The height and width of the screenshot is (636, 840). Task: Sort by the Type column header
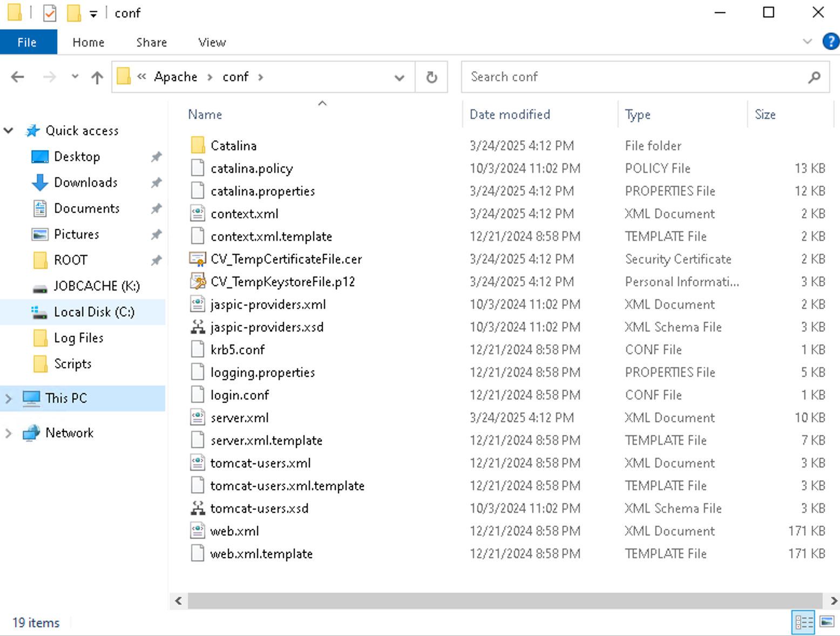[x=638, y=114]
